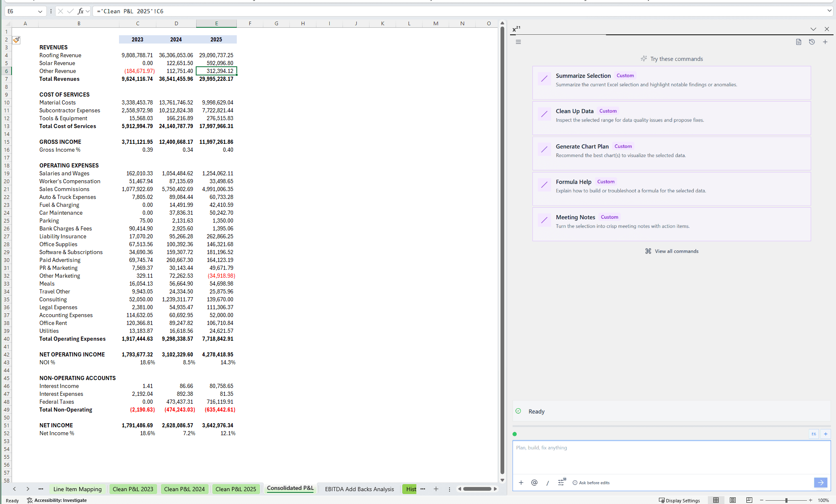Click the @ mention icon
This screenshot has width=836, height=504.
click(x=534, y=482)
